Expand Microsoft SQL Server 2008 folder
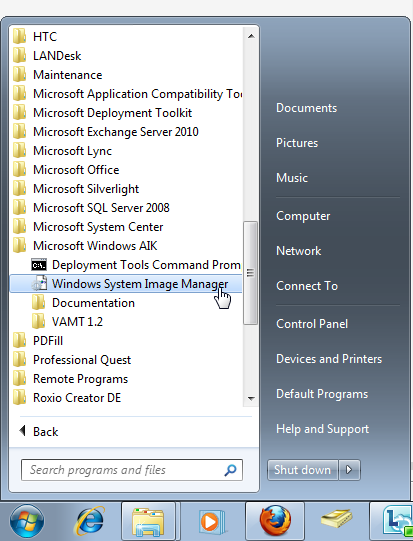Image resolution: width=413 pixels, height=541 pixels. click(x=126, y=207)
